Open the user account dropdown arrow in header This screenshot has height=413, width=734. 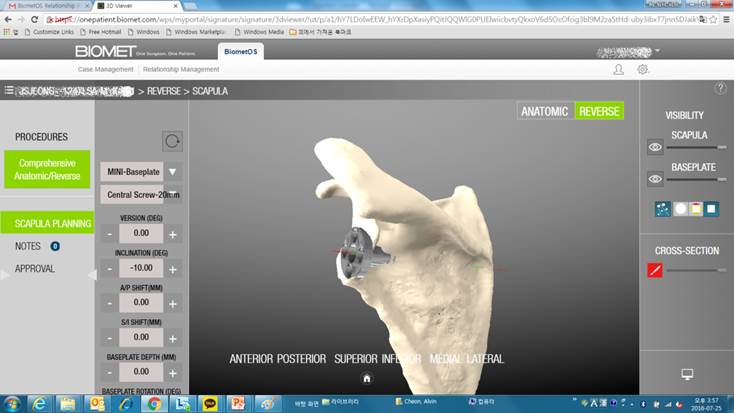click(658, 51)
